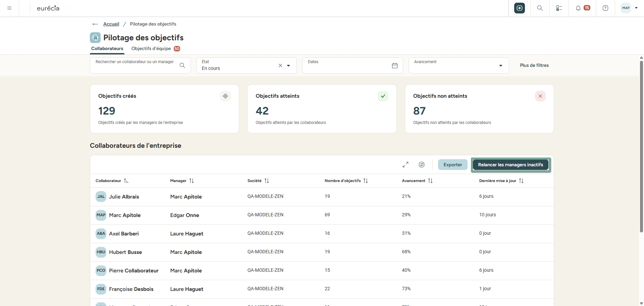Clear the État filter with the X icon
Screen dimensions: 644x306
click(280, 65)
